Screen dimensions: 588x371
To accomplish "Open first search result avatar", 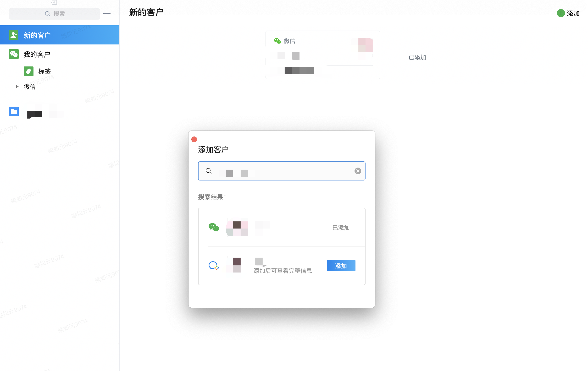I will pos(237,227).
